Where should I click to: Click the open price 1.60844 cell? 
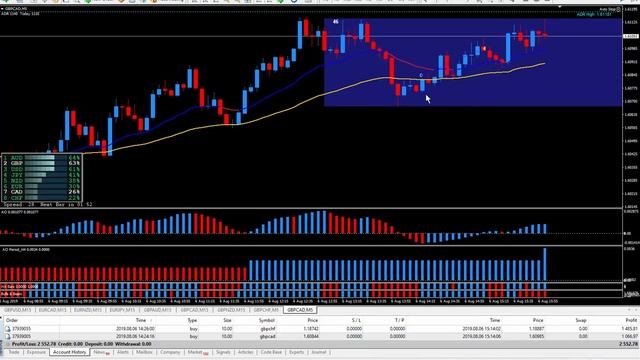310,336
